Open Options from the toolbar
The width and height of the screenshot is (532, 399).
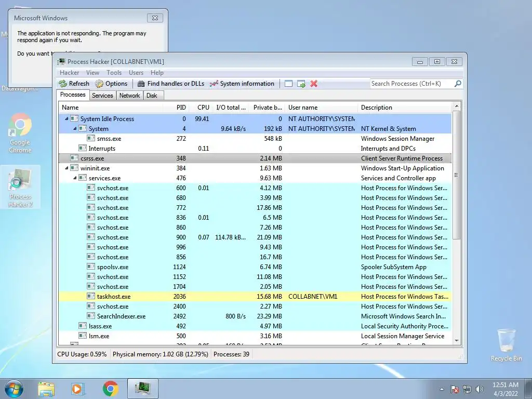[111, 84]
